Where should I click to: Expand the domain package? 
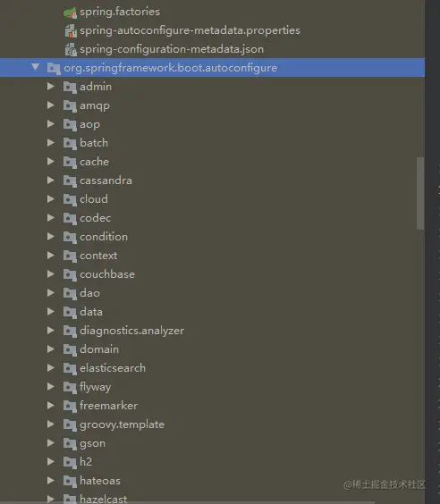(51, 349)
